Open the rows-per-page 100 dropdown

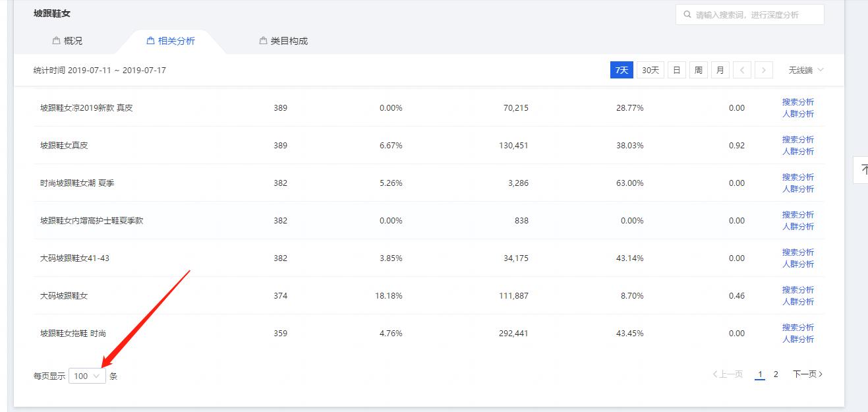coord(87,376)
